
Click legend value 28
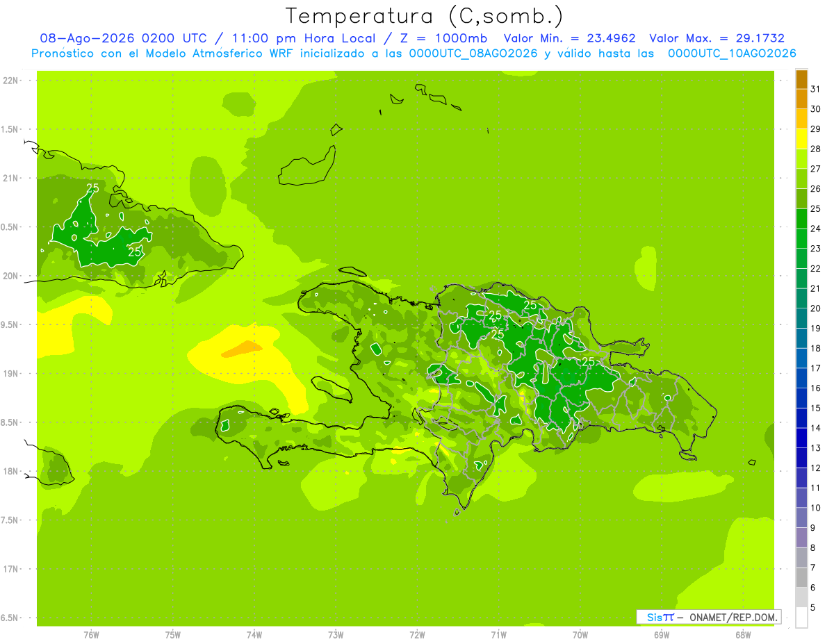coord(815,149)
